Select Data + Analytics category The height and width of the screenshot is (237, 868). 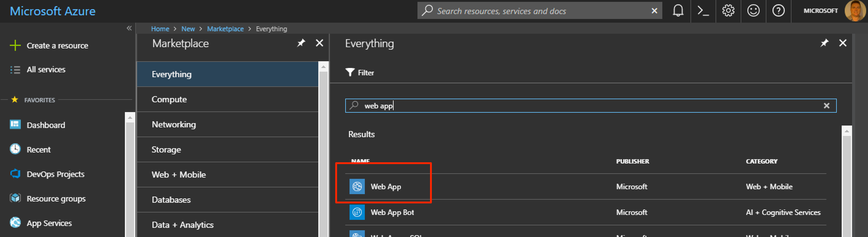[x=228, y=225]
